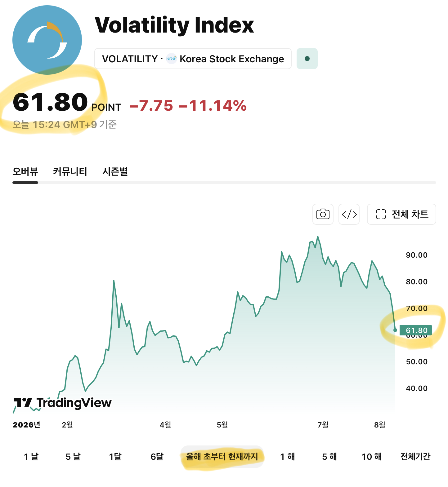The image size is (448, 487).
Task: Open the 전체 차트 full chart button
Action: click(401, 214)
